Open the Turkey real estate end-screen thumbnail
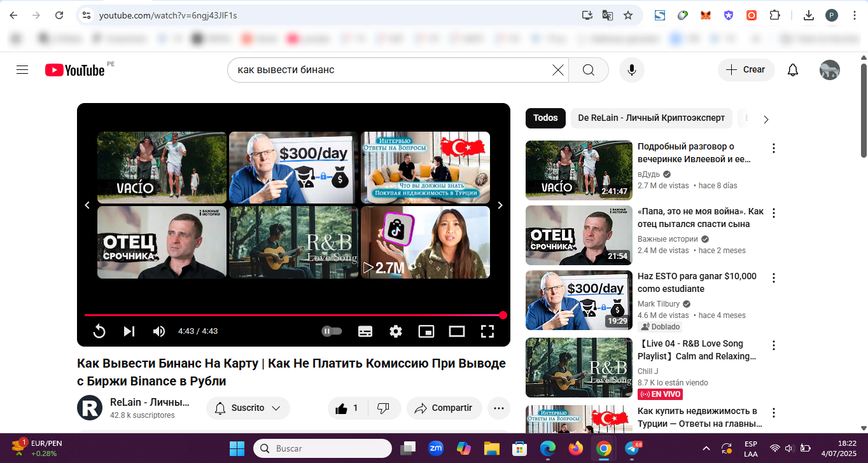Viewport: 868px width, 463px height. 425,167
